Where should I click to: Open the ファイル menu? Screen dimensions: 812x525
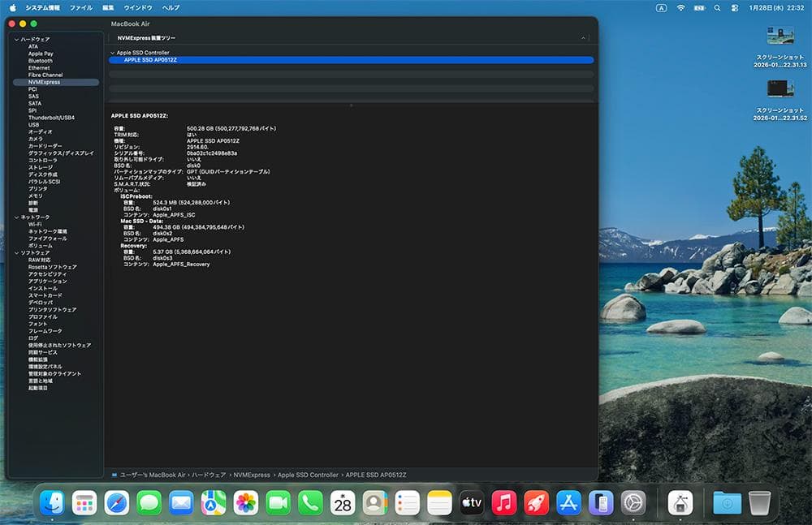tap(80, 7)
